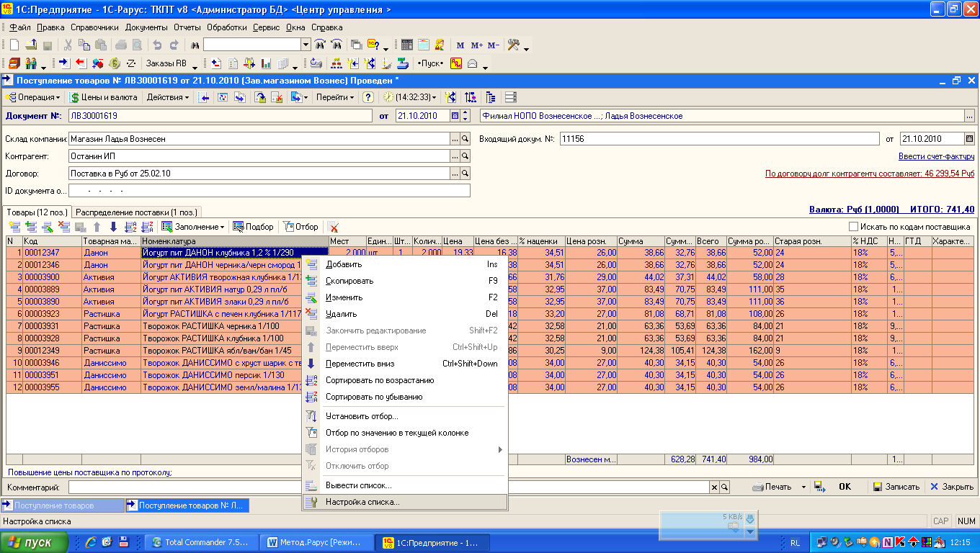The image size is (980, 553).
Task: Click Delete row icon above goods table
Action: pyautogui.click(x=63, y=227)
